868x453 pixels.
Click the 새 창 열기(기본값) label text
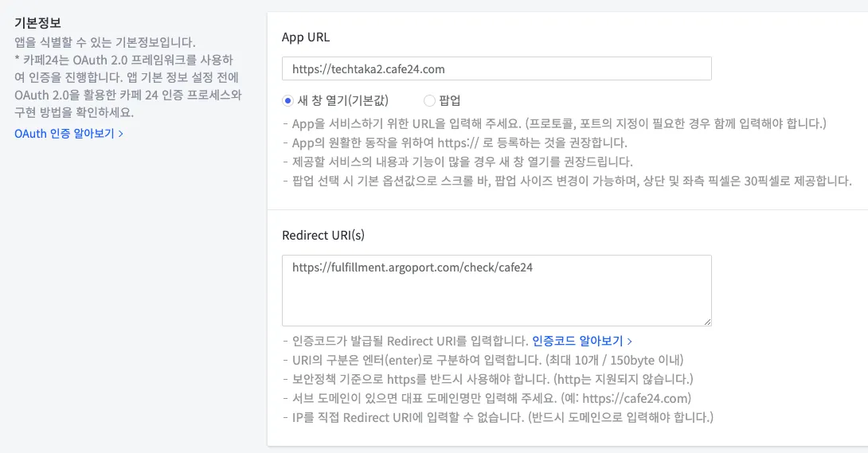(342, 101)
